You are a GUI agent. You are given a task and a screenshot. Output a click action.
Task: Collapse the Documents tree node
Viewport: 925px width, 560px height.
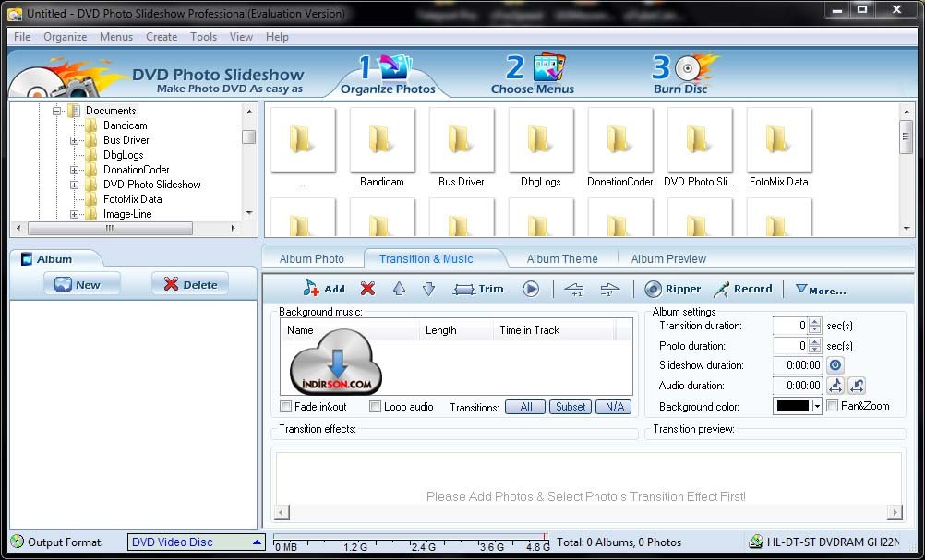click(x=57, y=110)
